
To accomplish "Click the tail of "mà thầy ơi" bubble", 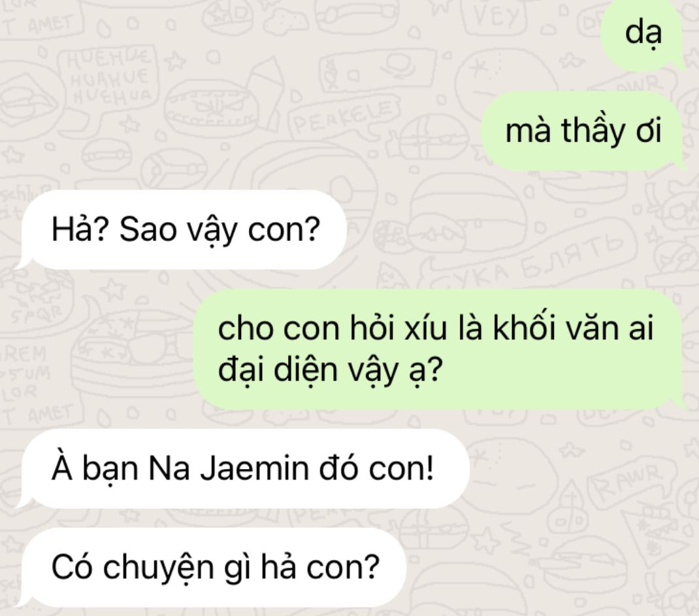I will point(679,164).
